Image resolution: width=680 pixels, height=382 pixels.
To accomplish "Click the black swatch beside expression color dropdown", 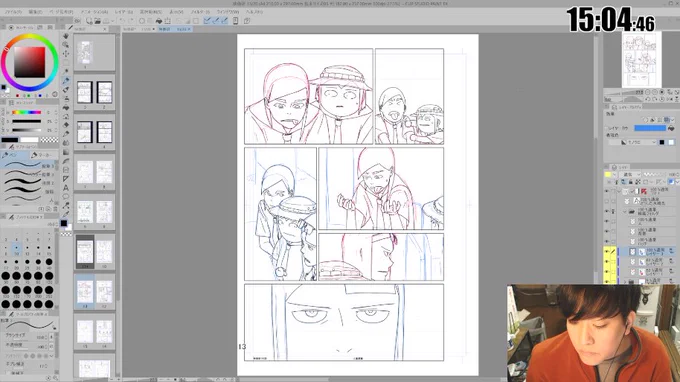I will 662,142.
